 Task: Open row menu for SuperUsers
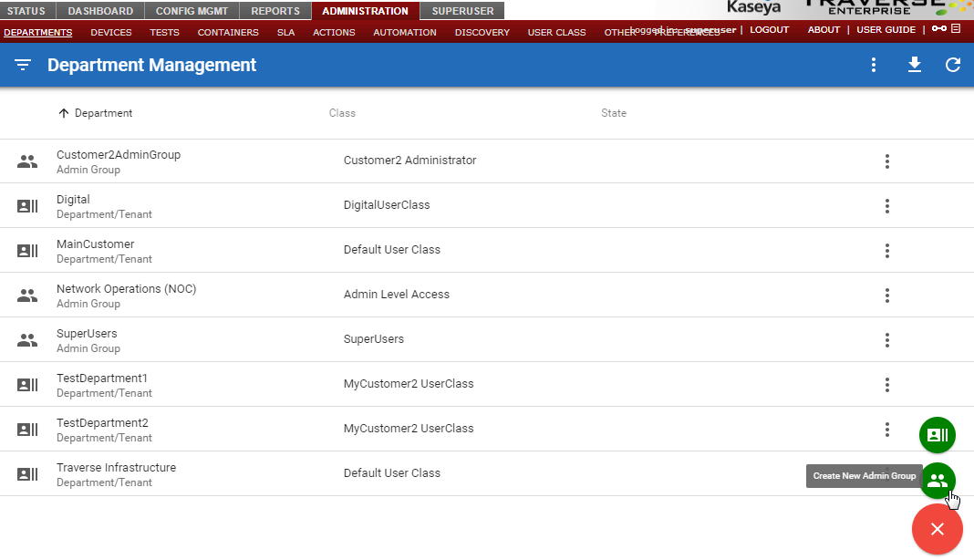(x=887, y=340)
